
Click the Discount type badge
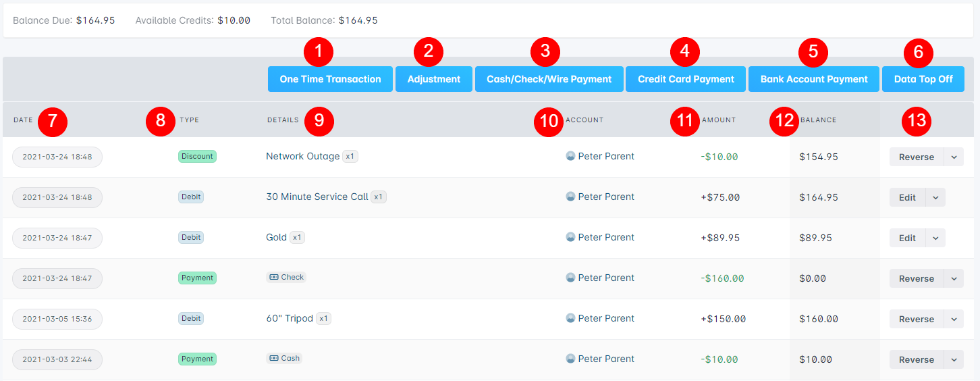tap(197, 156)
